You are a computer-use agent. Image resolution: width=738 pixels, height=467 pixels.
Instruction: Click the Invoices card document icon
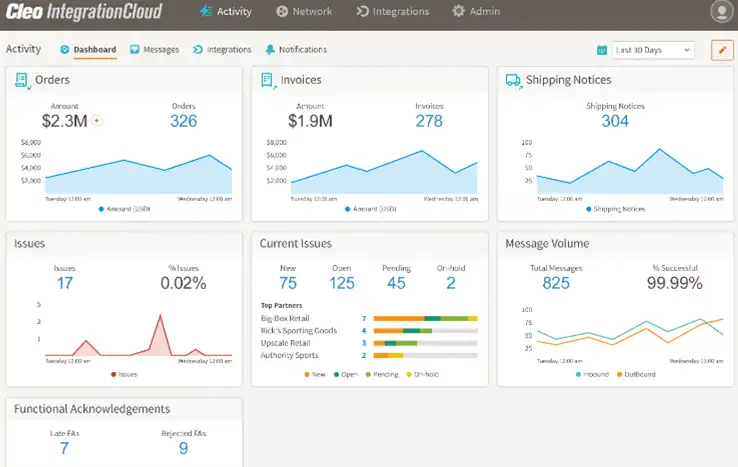coord(268,81)
